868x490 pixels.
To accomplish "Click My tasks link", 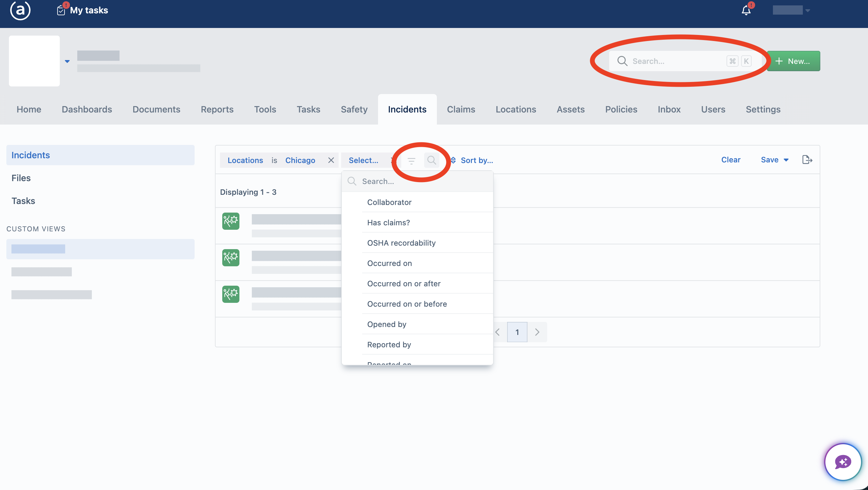I will [89, 10].
